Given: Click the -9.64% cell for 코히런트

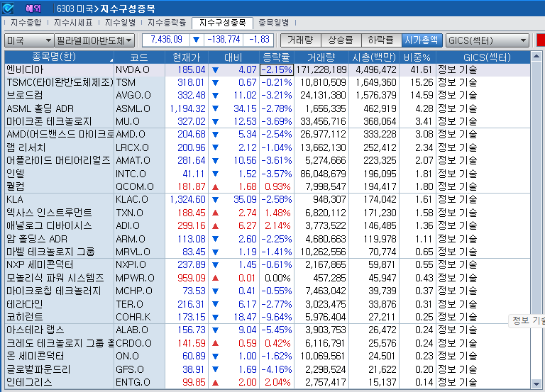Looking at the screenshot, I should click(276, 317).
